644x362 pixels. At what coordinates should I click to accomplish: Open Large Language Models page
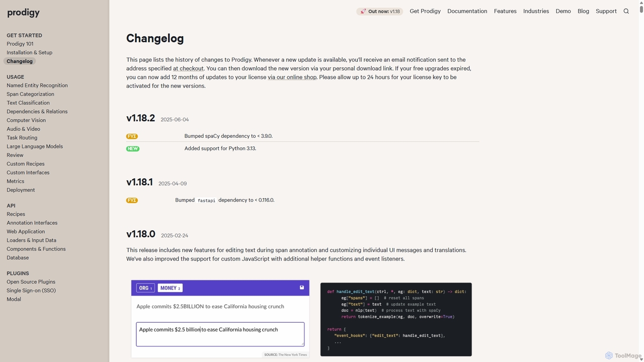(35, 146)
